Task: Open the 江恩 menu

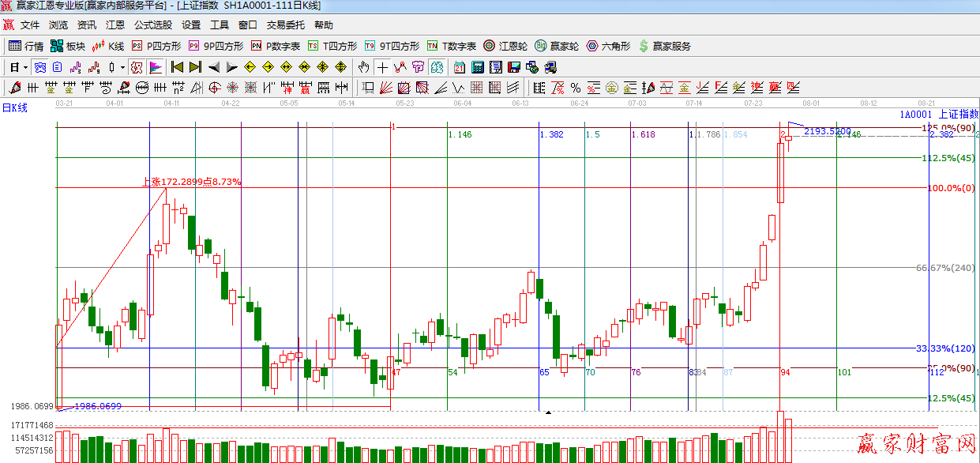Action: click(115, 25)
